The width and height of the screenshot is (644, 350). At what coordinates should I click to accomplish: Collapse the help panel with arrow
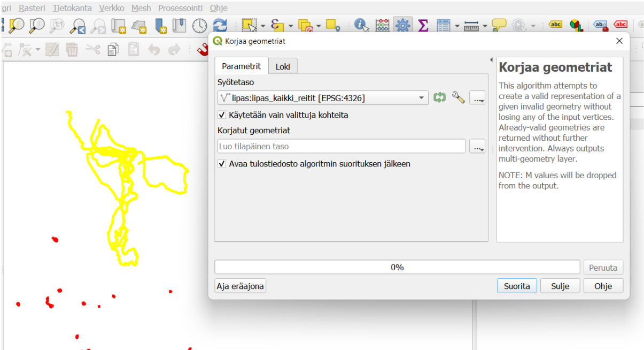point(491,60)
